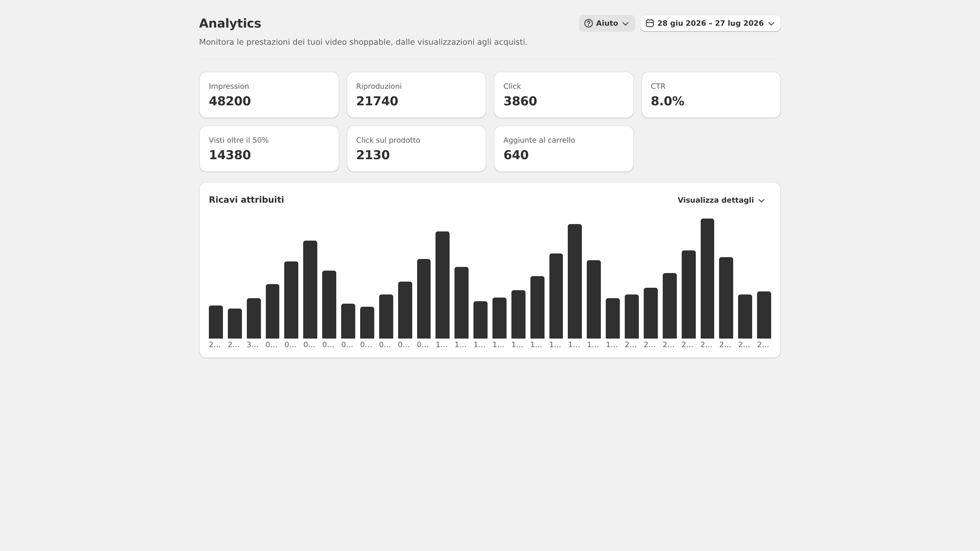The height and width of the screenshot is (551, 980).
Task: Open the Visti oltre il 50% card
Action: pyautogui.click(x=269, y=149)
